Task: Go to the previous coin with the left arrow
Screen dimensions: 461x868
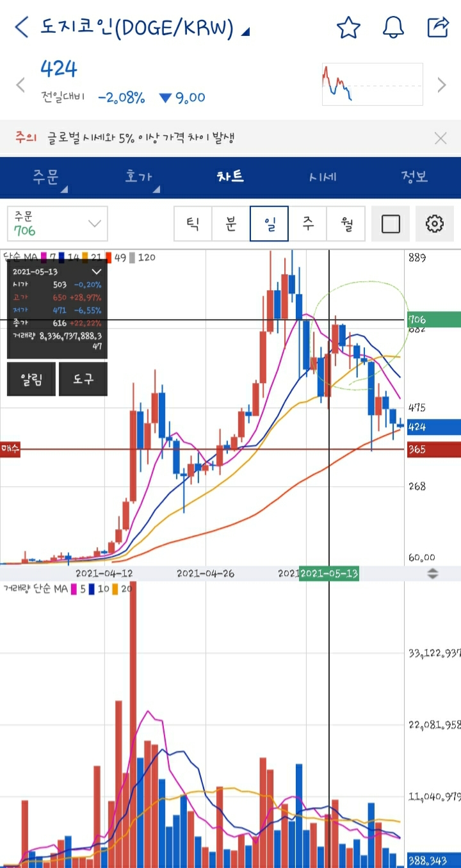Action: pos(20,85)
